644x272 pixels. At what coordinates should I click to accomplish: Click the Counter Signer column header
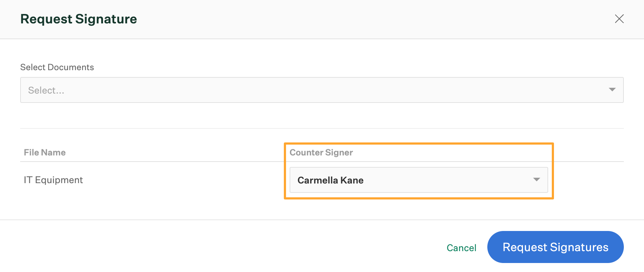pos(321,153)
